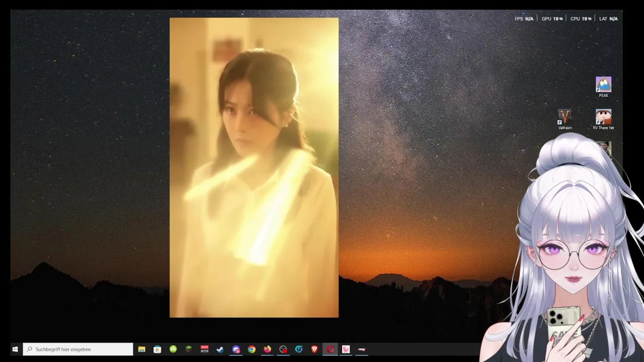Open Firefox from the taskbar
644x362 pixels.
[x=267, y=349]
